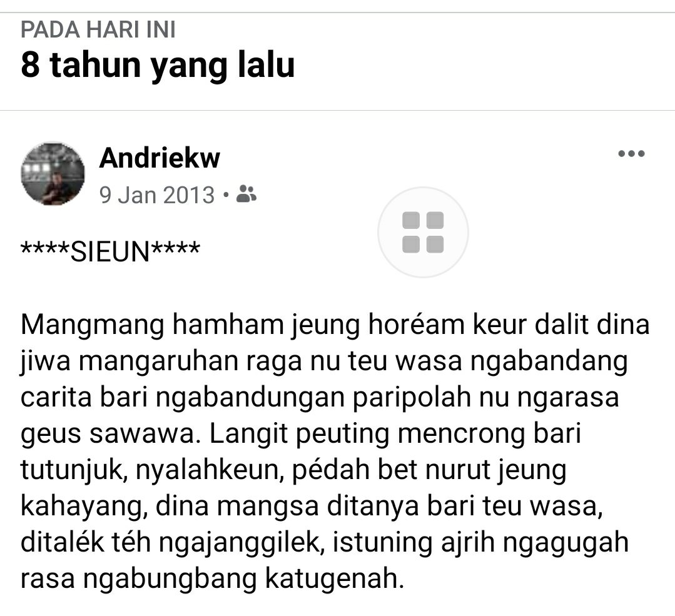
Task: Click the line starting 'Mangmang hamham jeung'
Action: point(335,325)
